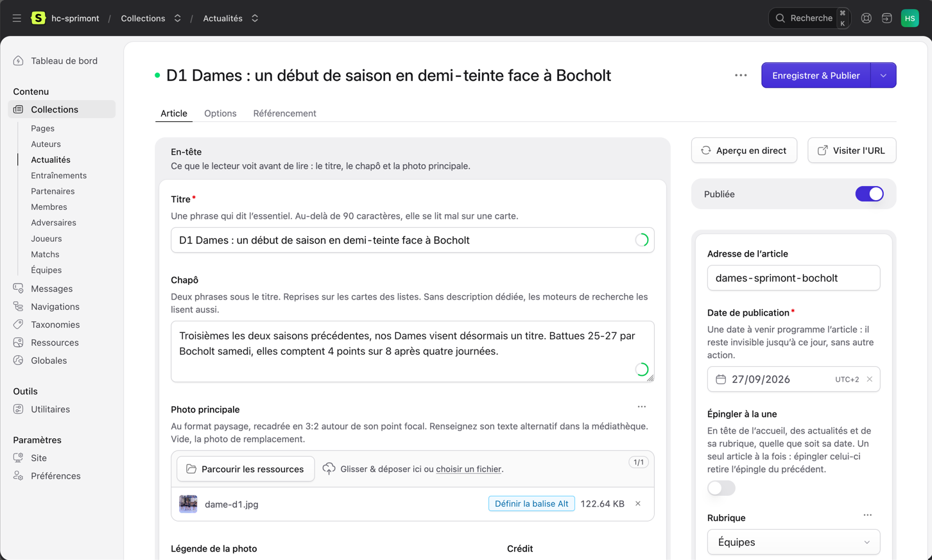
Task: Click the Tableau de bord home icon
Action: tap(18, 61)
